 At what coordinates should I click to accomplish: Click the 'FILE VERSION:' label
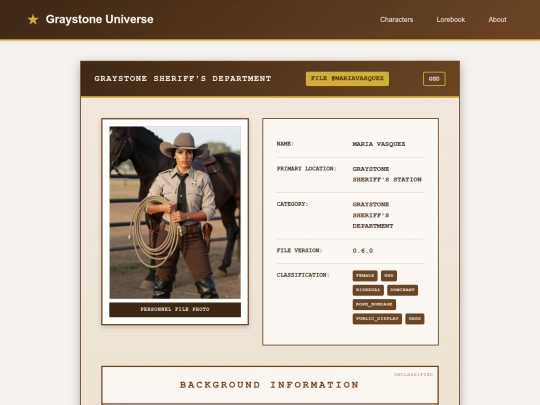click(299, 250)
